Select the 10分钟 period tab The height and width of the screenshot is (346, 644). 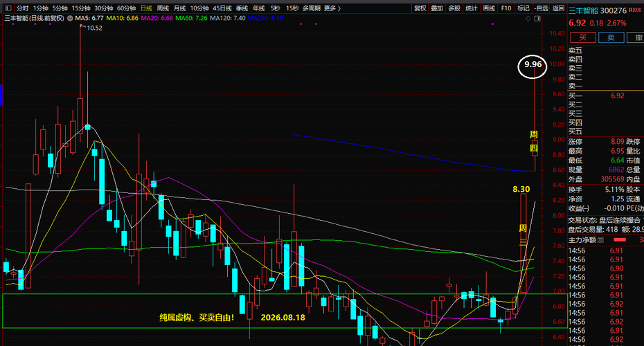point(199,8)
